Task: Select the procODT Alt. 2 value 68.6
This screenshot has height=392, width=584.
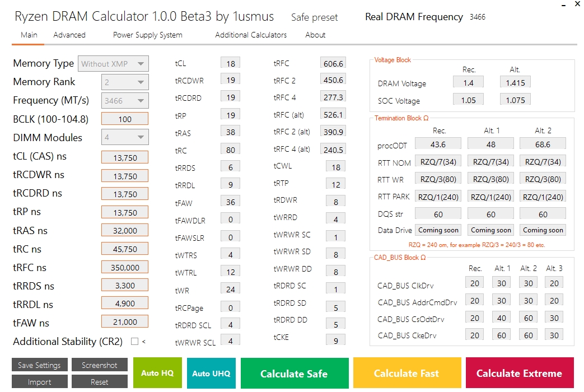Action: point(543,144)
